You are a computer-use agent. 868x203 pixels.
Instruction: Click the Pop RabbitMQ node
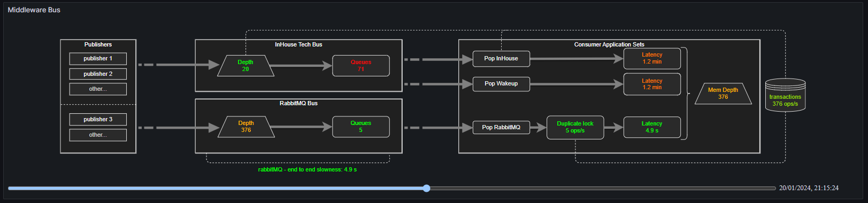point(501,127)
